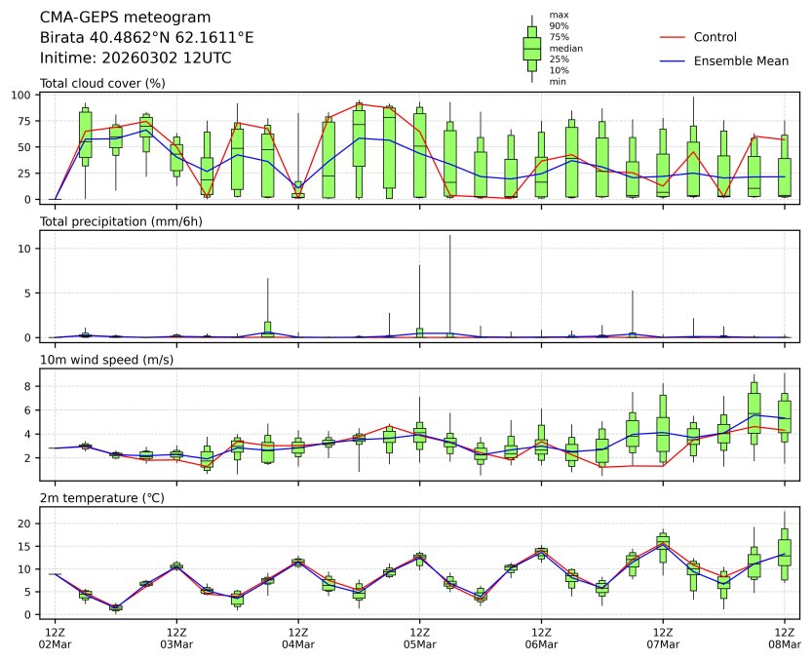Click the Total cloud cover panel title
The width and height of the screenshot is (812, 661).
102,84
